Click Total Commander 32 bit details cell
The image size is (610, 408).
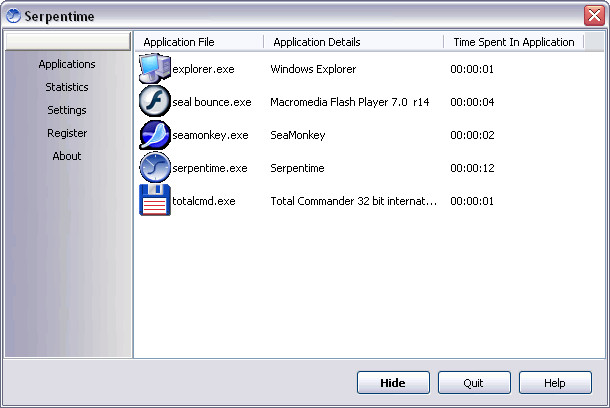click(354, 201)
